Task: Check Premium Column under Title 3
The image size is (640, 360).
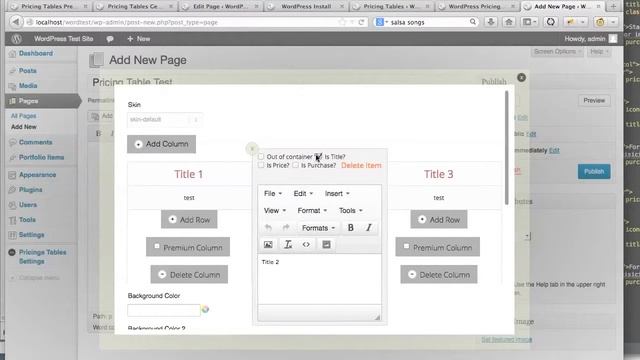Action: [x=406, y=246]
